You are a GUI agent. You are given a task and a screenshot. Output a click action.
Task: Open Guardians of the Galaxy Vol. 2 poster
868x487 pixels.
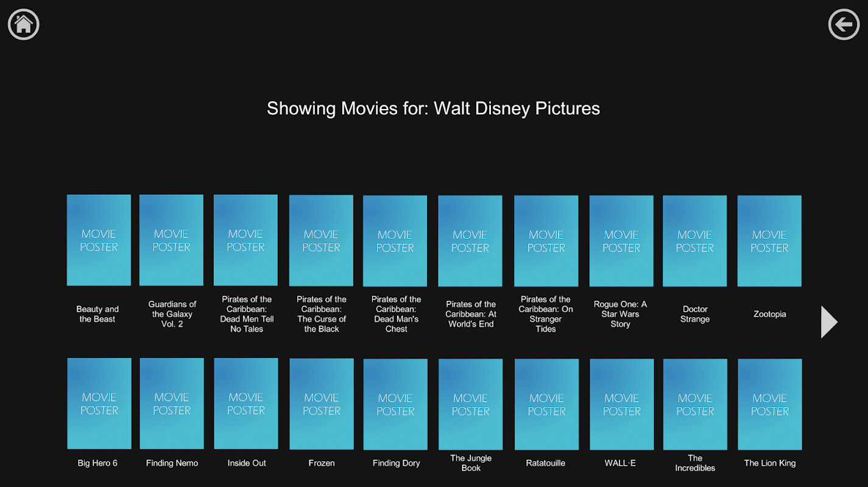171,240
